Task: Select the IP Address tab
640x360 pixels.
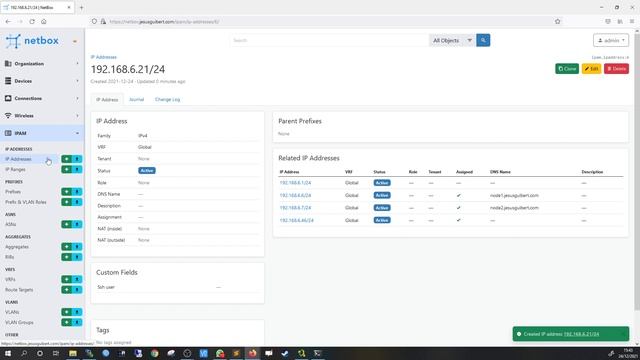Action: [x=107, y=100]
